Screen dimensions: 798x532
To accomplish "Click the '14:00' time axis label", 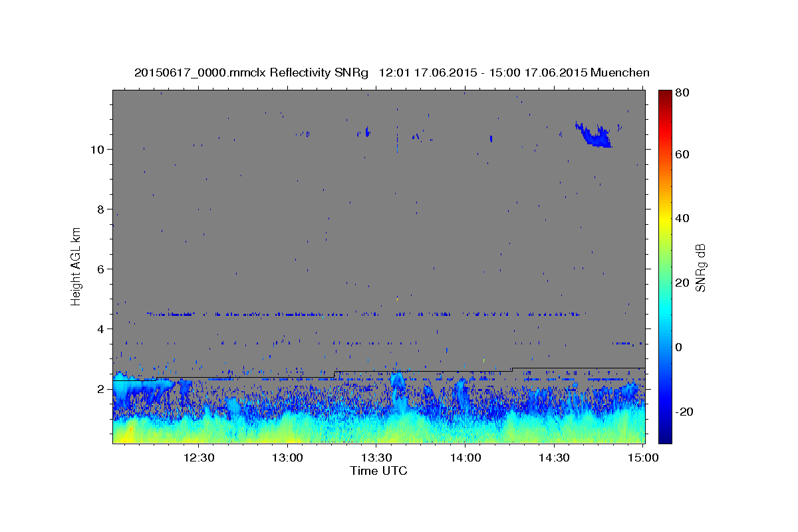I will (465, 458).
